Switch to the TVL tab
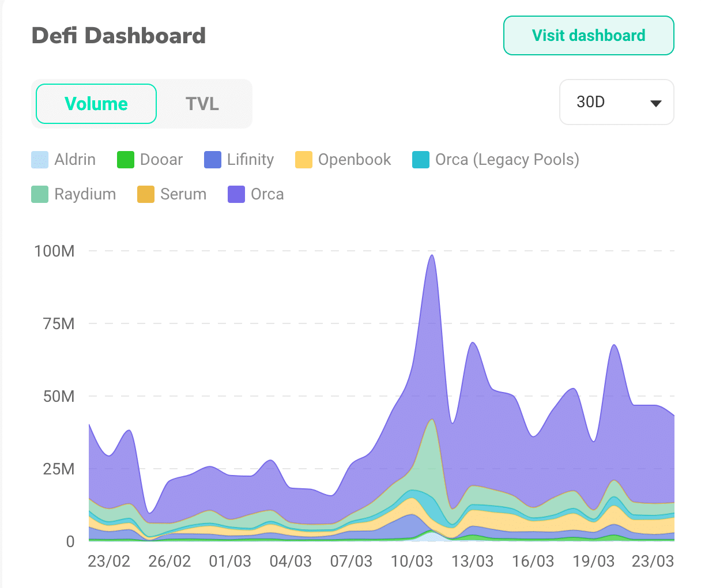This screenshot has height=588, width=701. [x=203, y=104]
